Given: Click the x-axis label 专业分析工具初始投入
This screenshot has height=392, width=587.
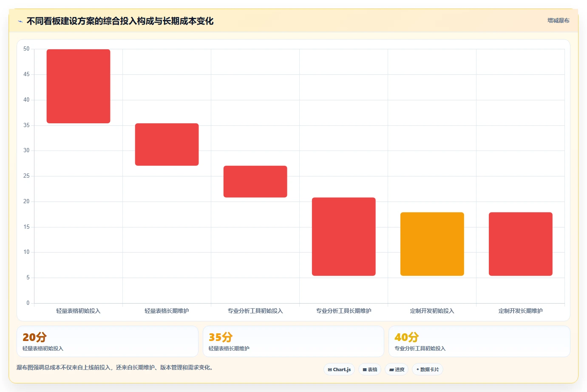Looking at the screenshot, I should [255, 311].
